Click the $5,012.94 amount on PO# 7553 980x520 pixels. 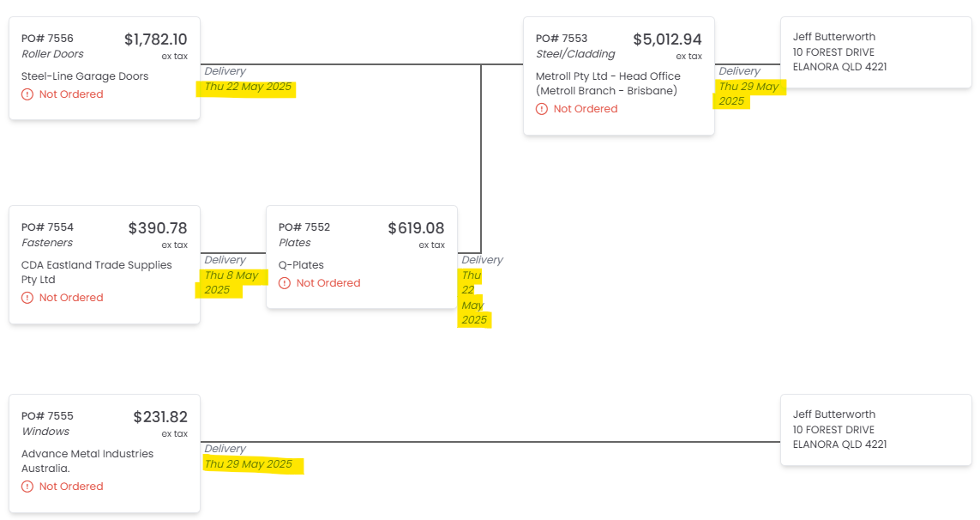(x=667, y=39)
